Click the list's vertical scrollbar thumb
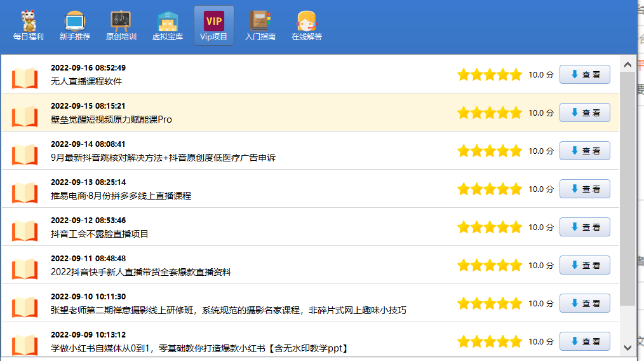644x361 pixels. (x=627, y=189)
